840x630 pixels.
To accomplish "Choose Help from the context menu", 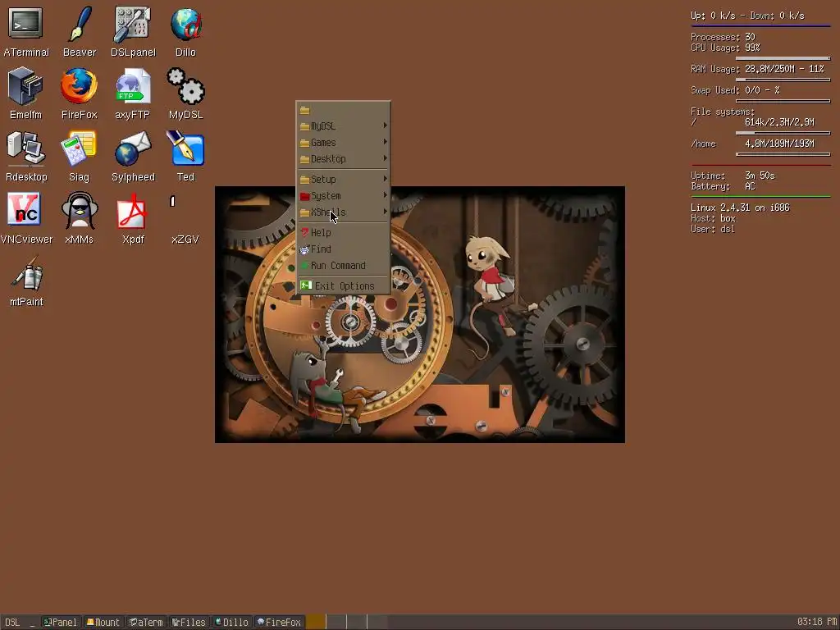I will pyautogui.click(x=343, y=233).
